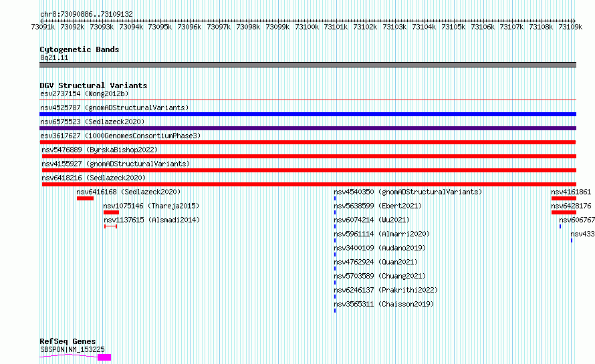
Task: Click the thin red esv2737154 line
Action: (x=308, y=100)
